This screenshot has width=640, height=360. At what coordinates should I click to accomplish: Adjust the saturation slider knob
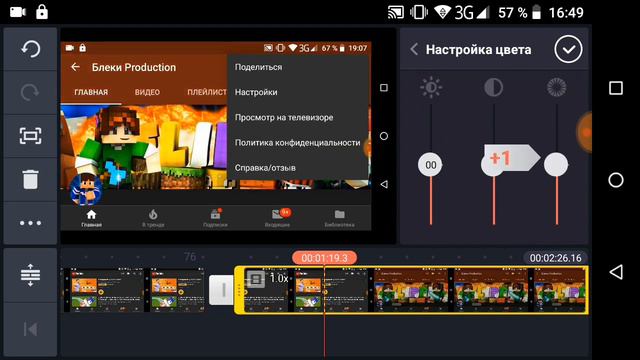tap(556, 164)
